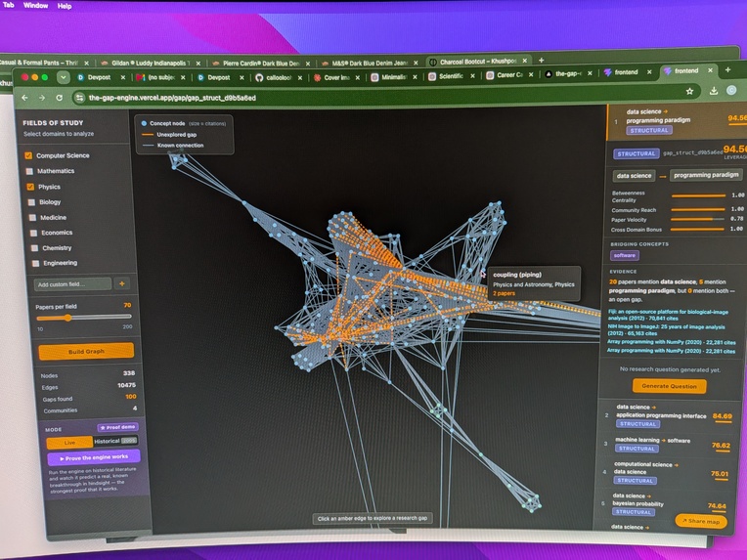Collapse gap 1 data science programming paradigm

coord(677,121)
